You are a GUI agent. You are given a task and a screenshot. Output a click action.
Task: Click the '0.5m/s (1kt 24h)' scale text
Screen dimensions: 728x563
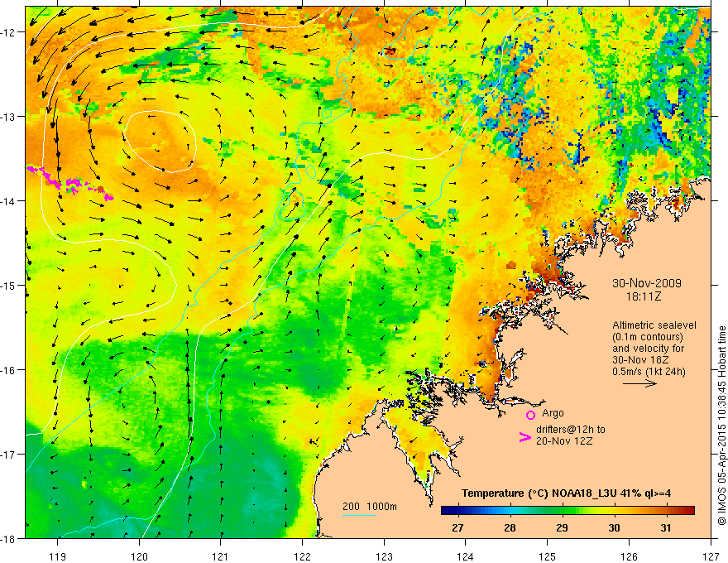[649, 372]
